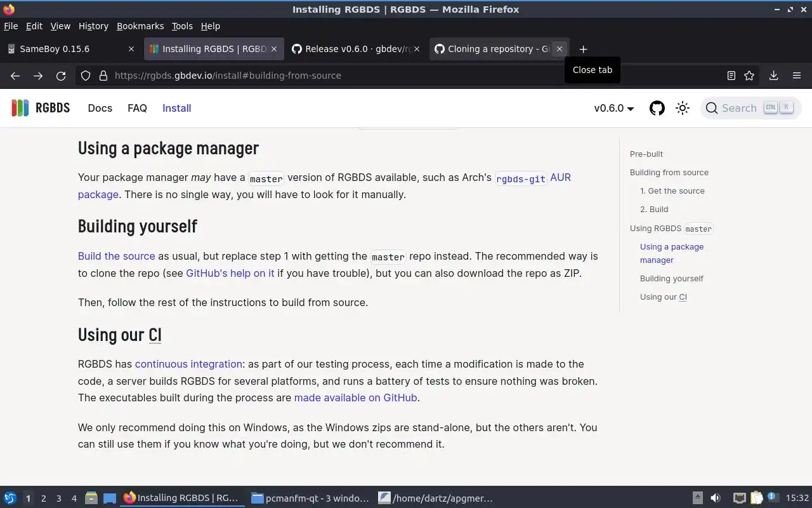Jump to Using RGBDS master in sidebar
The width and height of the screenshot is (812, 508).
click(x=672, y=228)
